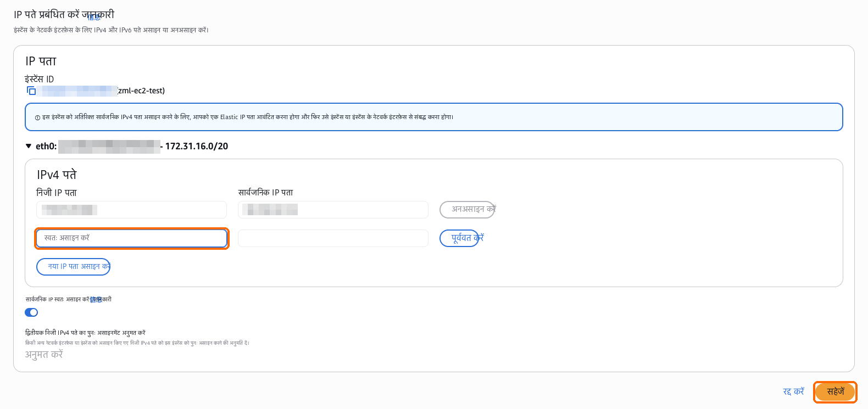Click the empty public IP field in second row
Image resolution: width=868 pixels, height=409 pixels.
[x=333, y=238]
